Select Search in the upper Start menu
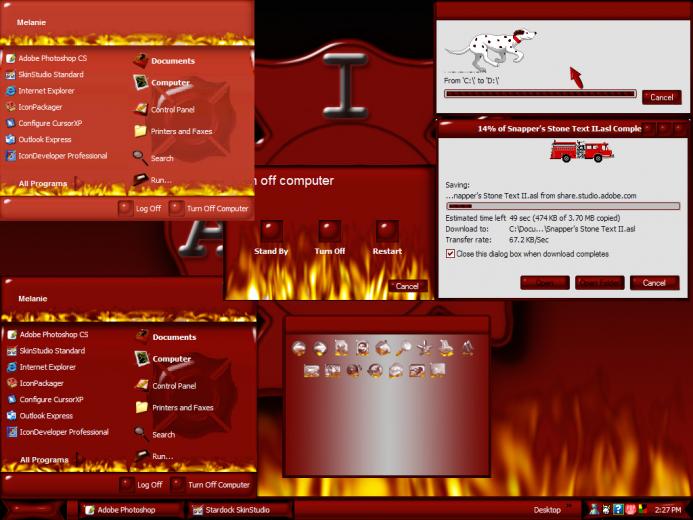 coord(153,158)
